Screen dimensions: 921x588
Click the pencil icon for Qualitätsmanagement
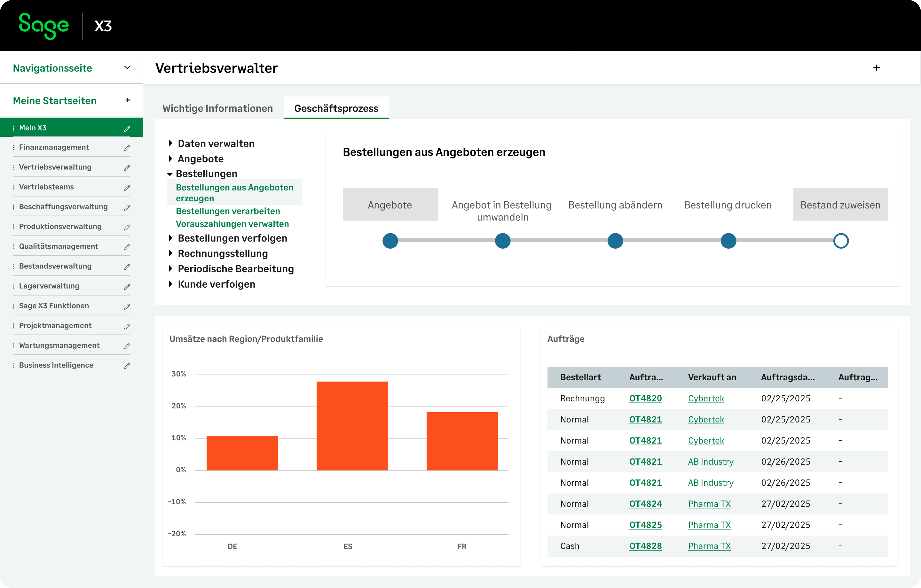point(127,247)
